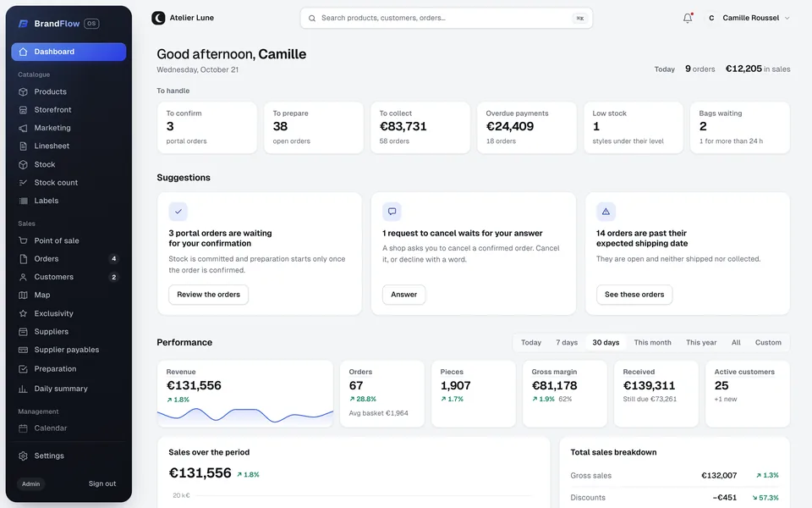Click the Storefront shop icon
Image resolution: width=812 pixels, height=508 pixels.
point(23,110)
